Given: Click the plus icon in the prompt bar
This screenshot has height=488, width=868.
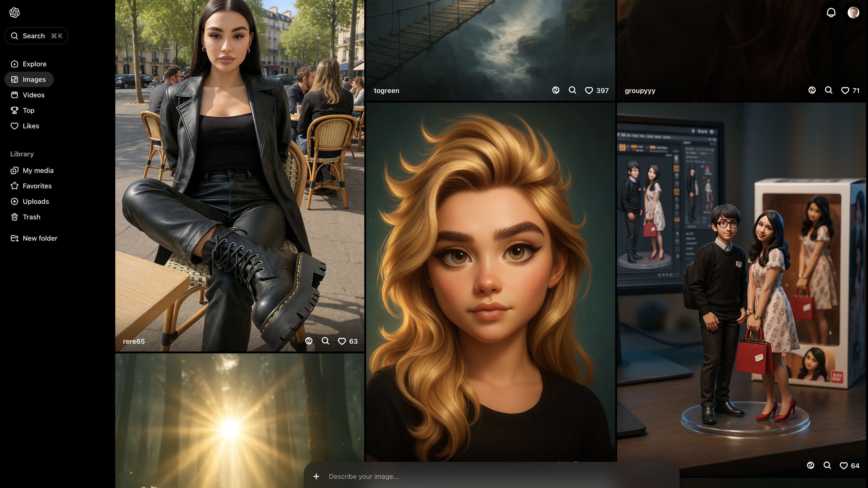Looking at the screenshot, I should coord(316,476).
